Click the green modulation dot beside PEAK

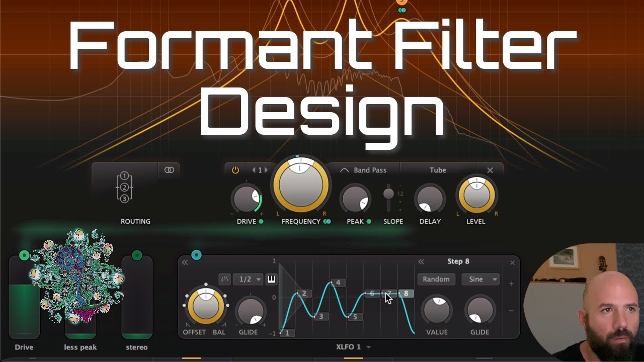(x=369, y=222)
